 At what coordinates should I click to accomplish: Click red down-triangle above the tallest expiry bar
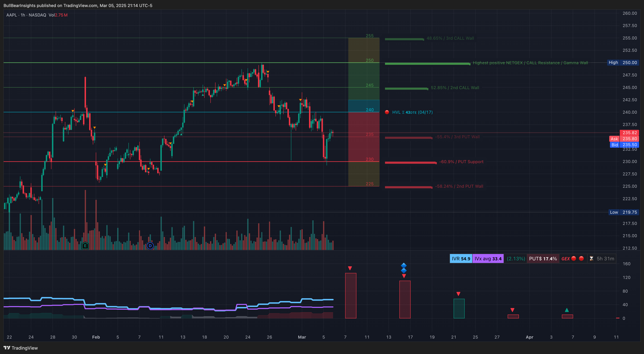350,268
